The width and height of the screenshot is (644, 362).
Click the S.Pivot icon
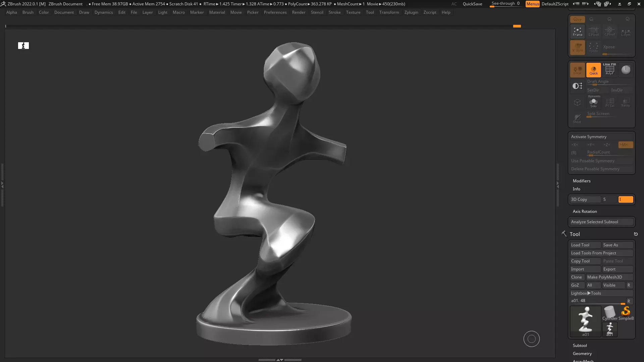pyautogui.click(x=594, y=32)
